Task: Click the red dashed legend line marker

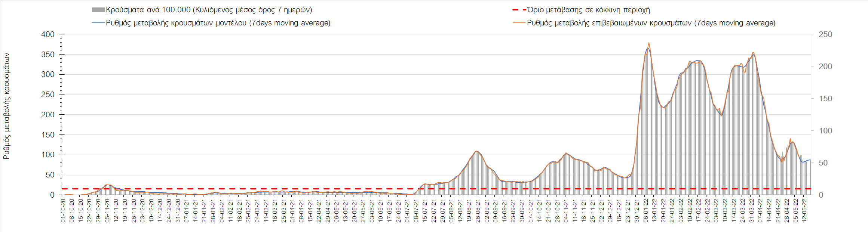Action: tap(519, 10)
